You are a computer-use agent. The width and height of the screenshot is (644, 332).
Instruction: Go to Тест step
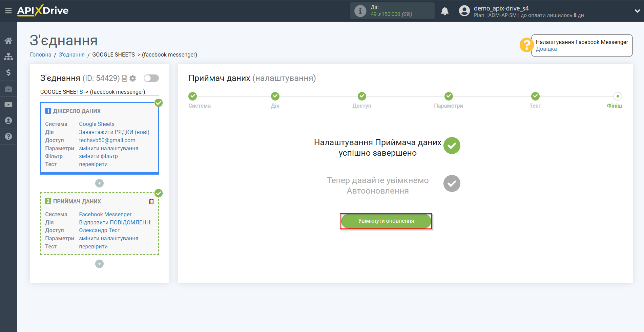[x=535, y=96]
